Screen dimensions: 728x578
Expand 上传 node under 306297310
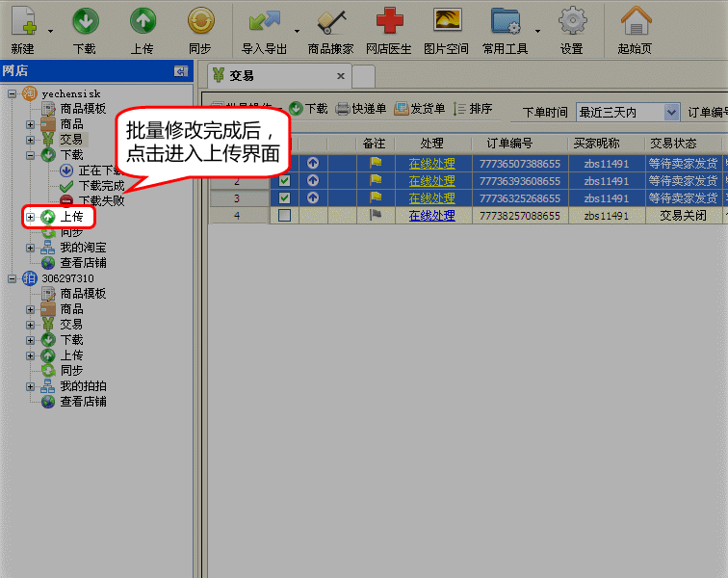pyautogui.click(x=30, y=355)
